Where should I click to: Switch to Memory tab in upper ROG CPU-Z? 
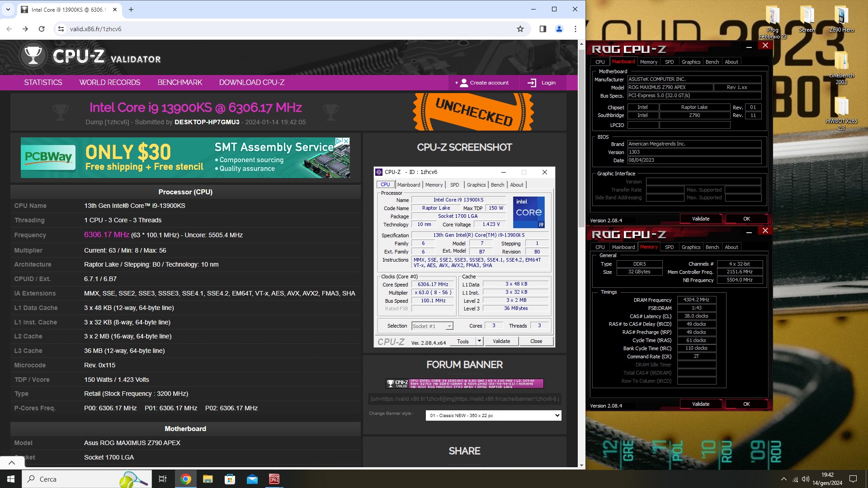[649, 62]
